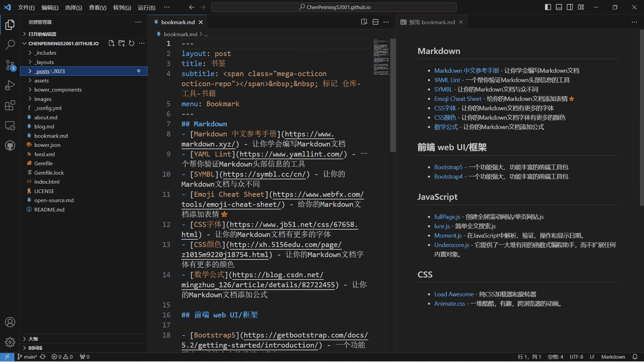Show errors and warnings in Problems panel
This screenshot has width=644, height=362.
click(x=62, y=357)
